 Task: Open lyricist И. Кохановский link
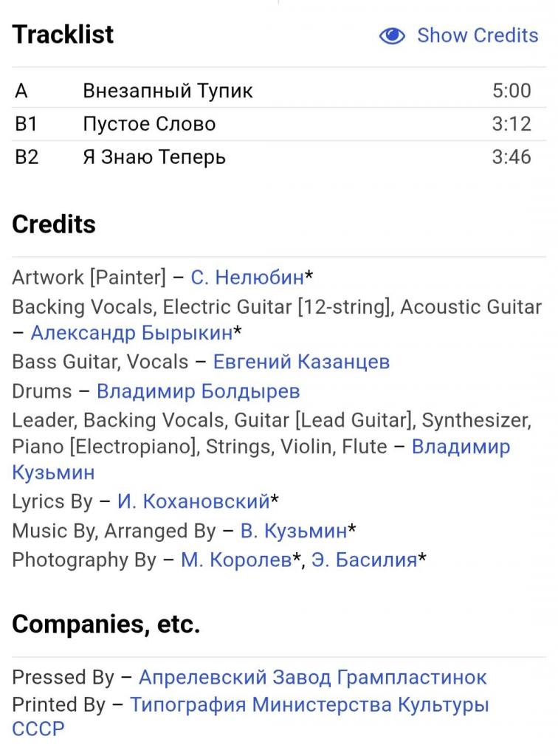point(193,501)
